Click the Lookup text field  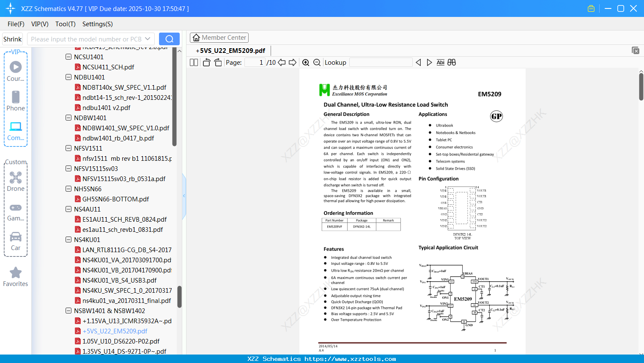pyautogui.click(x=381, y=63)
